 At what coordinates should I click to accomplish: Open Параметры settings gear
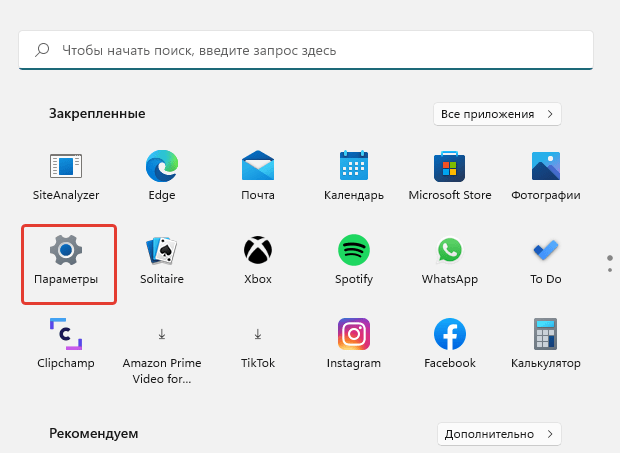66,260
